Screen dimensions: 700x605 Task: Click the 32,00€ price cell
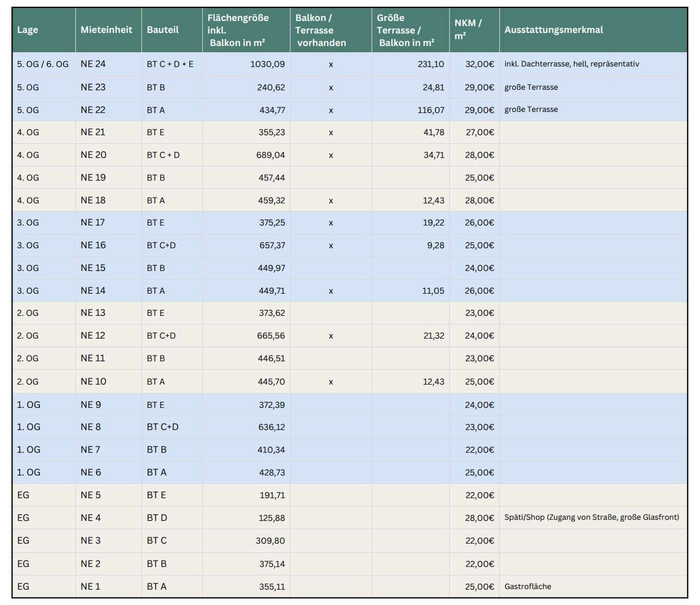pyautogui.click(x=479, y=64)
